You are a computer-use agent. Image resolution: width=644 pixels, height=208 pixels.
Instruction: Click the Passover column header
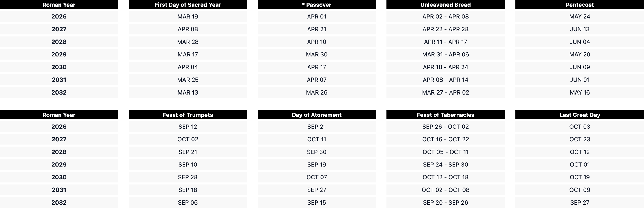(x=316, y=5)
